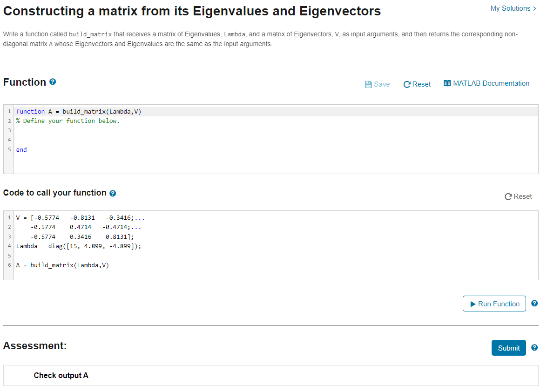The width and height of the screenshot is (547, 392).
Task: Open the MATLAB Documentation
Action: [x=486, y=83]
